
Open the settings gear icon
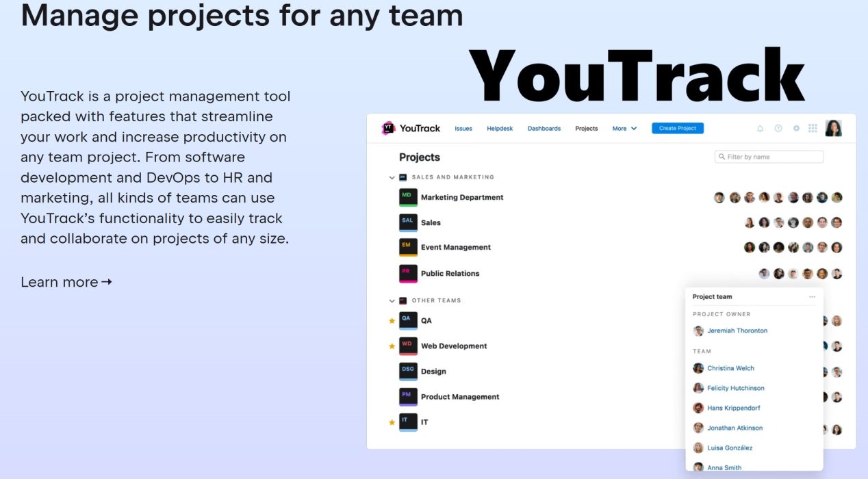point(795,128)
